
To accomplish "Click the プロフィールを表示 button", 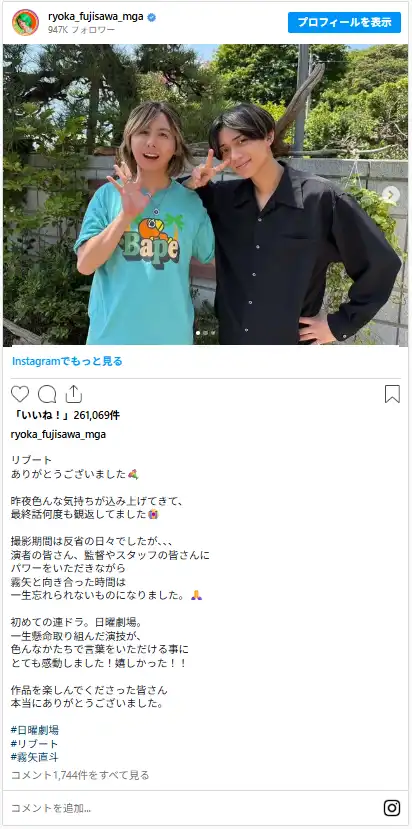I will (x=344, y=23).
